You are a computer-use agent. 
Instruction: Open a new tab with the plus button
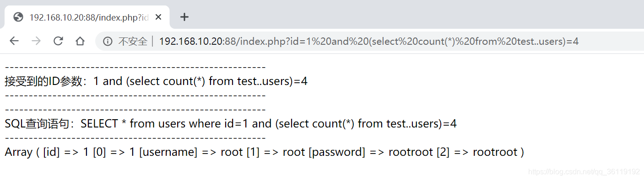184,17
